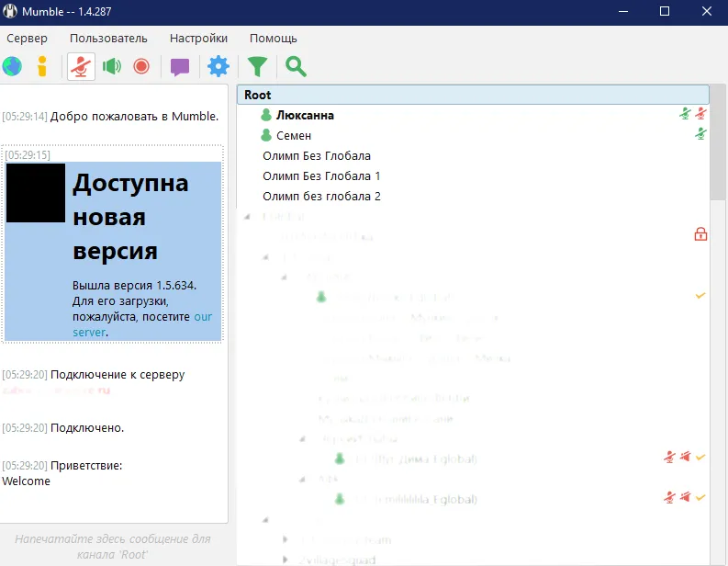Select user Семен in the tree
Screen dimensions: 728x566
click(x=473, y=136)
